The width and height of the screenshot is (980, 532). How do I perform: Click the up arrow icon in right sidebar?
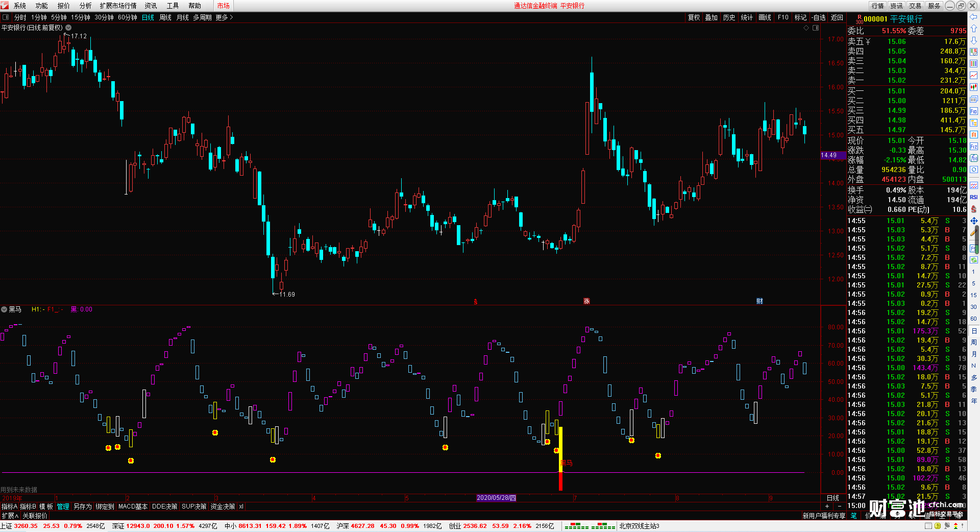pyautogui.click(x=974, y=29)
